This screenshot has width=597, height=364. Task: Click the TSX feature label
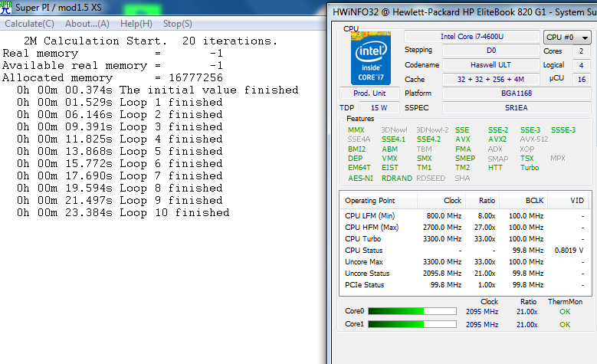527,159
